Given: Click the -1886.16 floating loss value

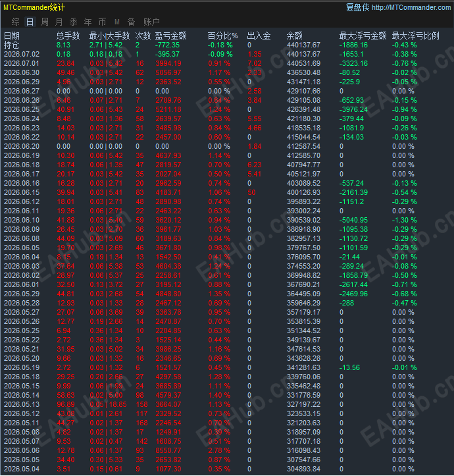Looking at the screenshot, I should 353,45.
